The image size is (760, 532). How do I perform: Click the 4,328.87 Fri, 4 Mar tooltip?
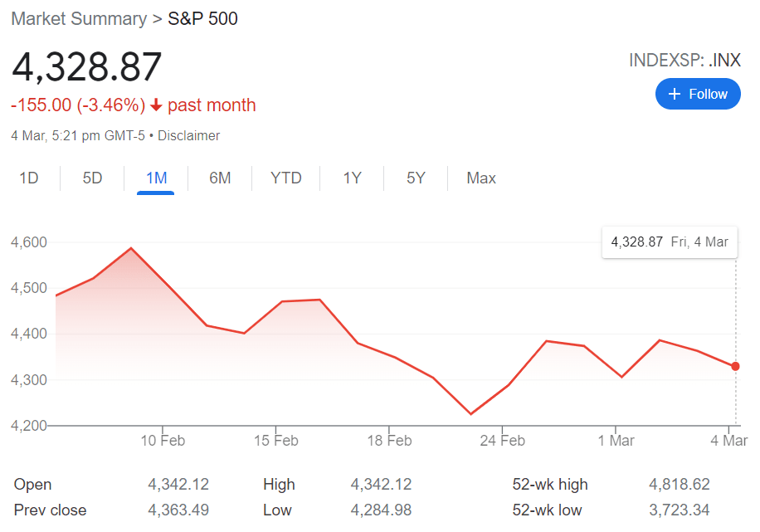point(670,242)
